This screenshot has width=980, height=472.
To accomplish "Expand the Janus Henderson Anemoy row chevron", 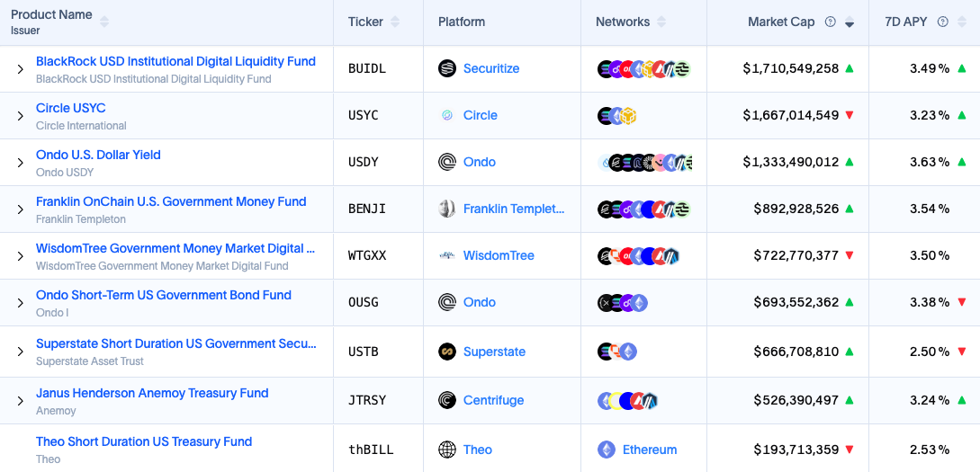I will (20, 401).
